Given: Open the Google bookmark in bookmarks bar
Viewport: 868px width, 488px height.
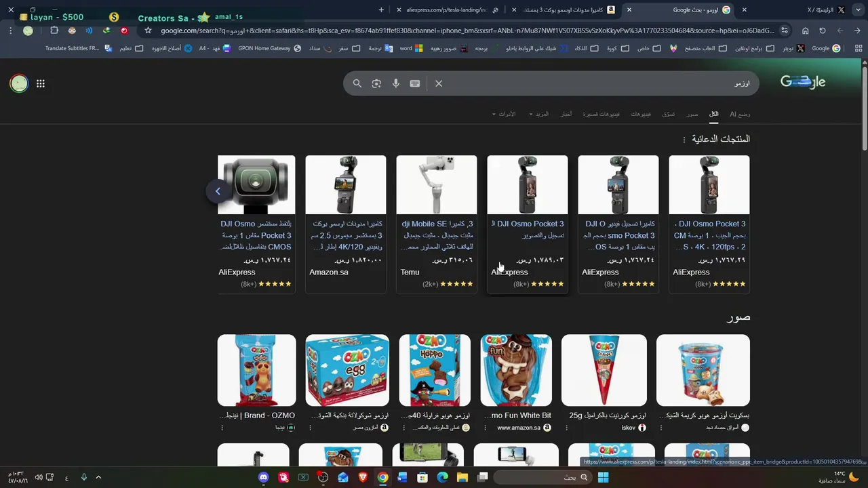Looking at the screenshot, I should pyautogui.click(x=826, y=48).
